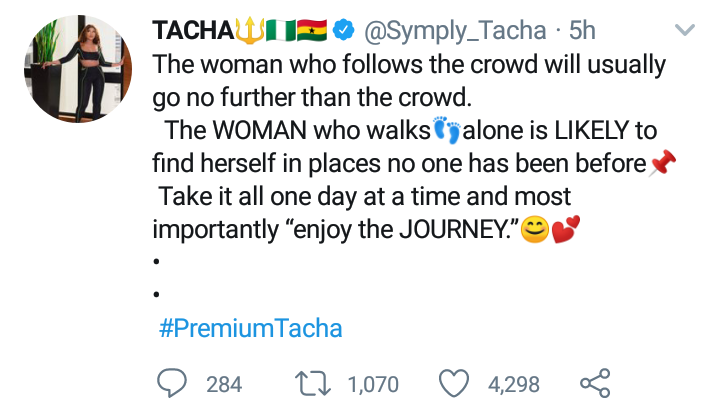Screen dimensions: 720x416
Task: Like the tweet with heart icon
Action: [x=454, y=383]
